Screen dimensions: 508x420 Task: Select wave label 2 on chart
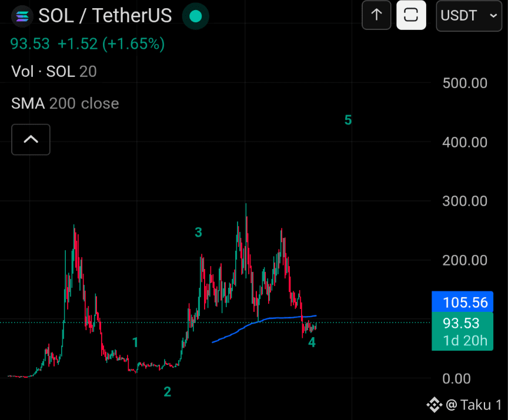coord(167,392)
